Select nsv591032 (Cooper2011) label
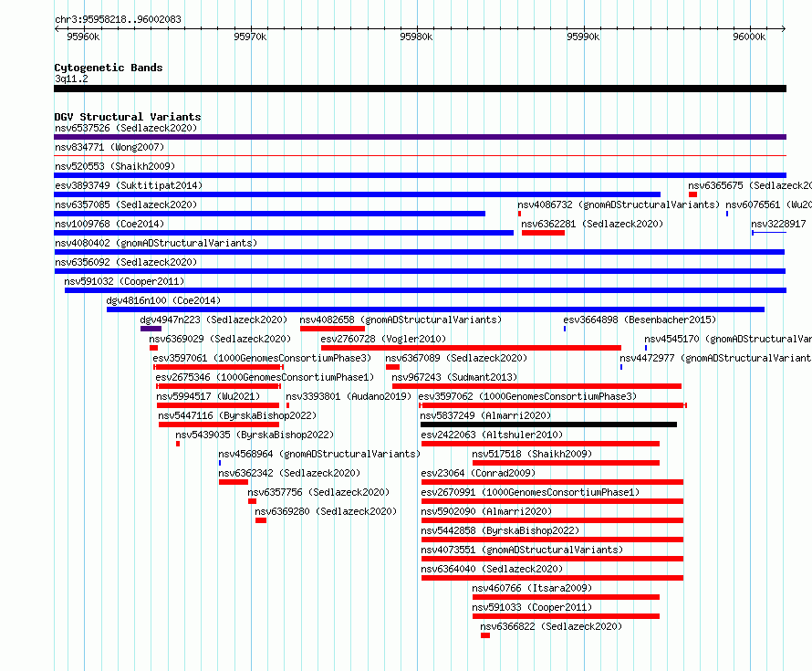 pyautogui.click(x=124, y=281)
